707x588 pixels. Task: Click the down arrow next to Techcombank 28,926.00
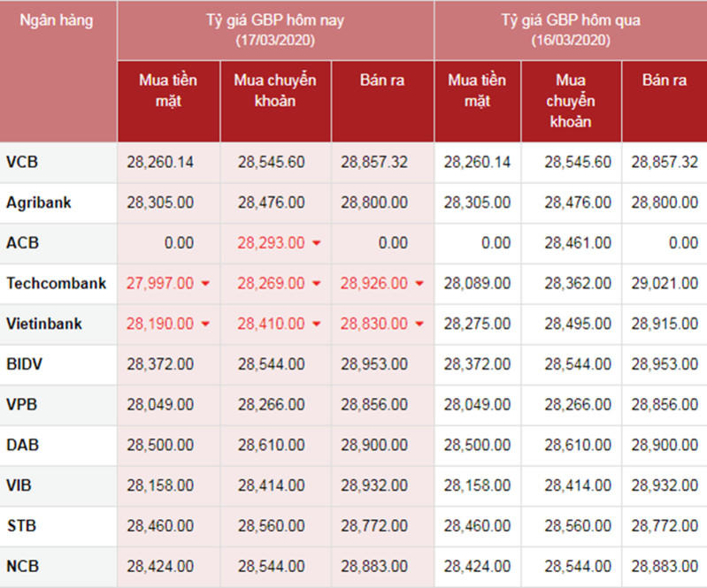419,284
